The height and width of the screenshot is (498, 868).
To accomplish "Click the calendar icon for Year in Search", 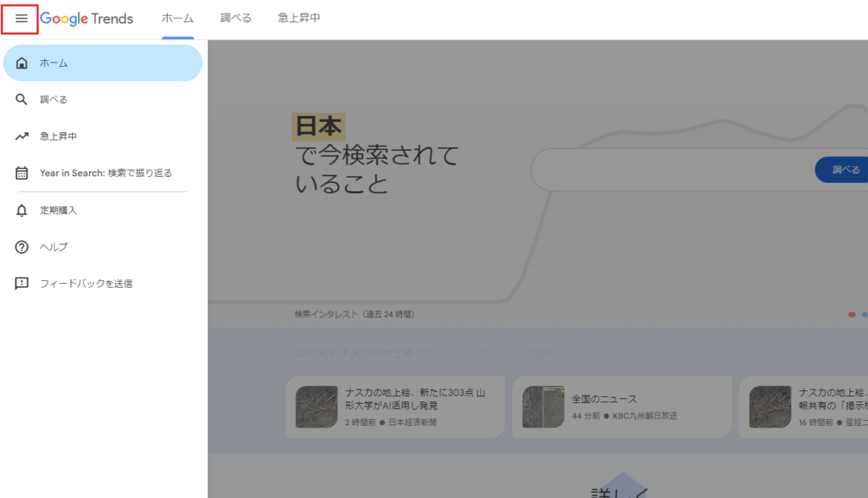I will (x=20, y=172).
